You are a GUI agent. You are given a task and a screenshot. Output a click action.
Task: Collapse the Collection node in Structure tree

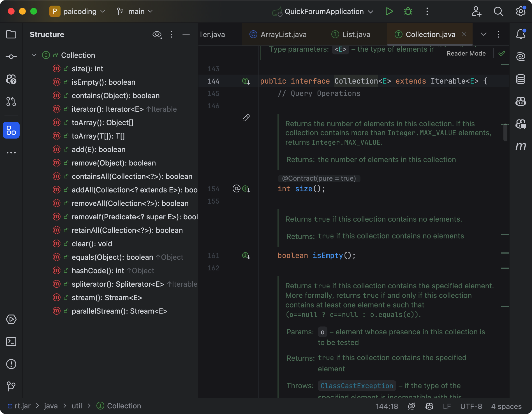(34, 55)
